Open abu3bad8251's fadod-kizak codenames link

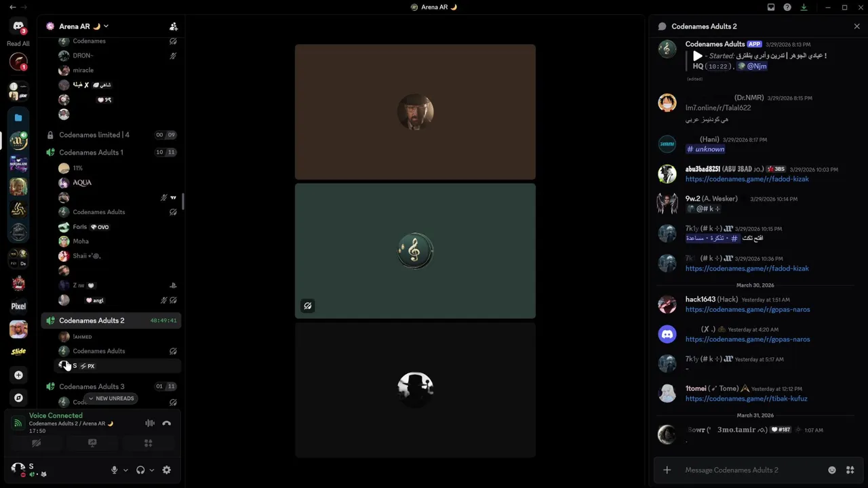747,179
